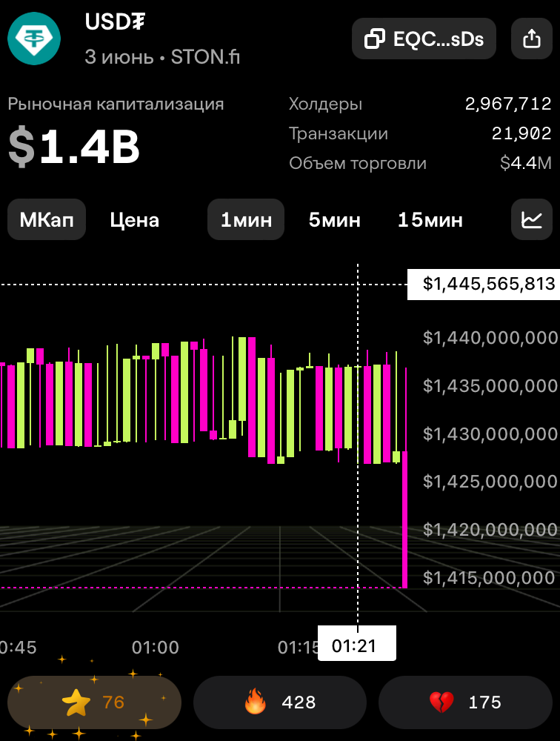Click the $1,425,000,000 axis label
Viewport: 560px width, 741px height.
pos(490,482)
